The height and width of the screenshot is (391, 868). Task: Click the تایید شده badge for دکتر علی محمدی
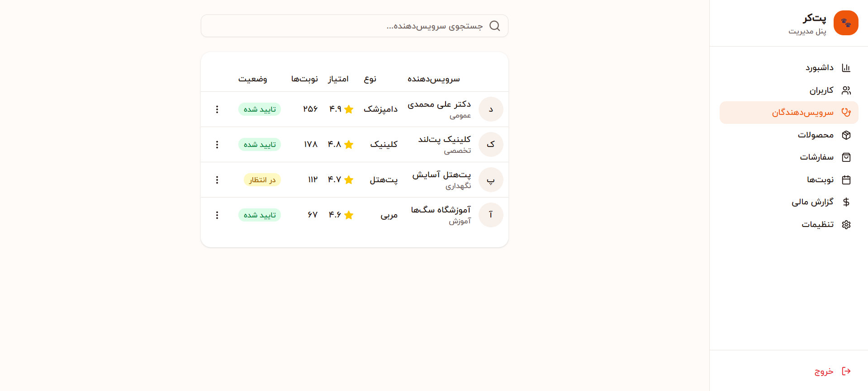point(260,109)
